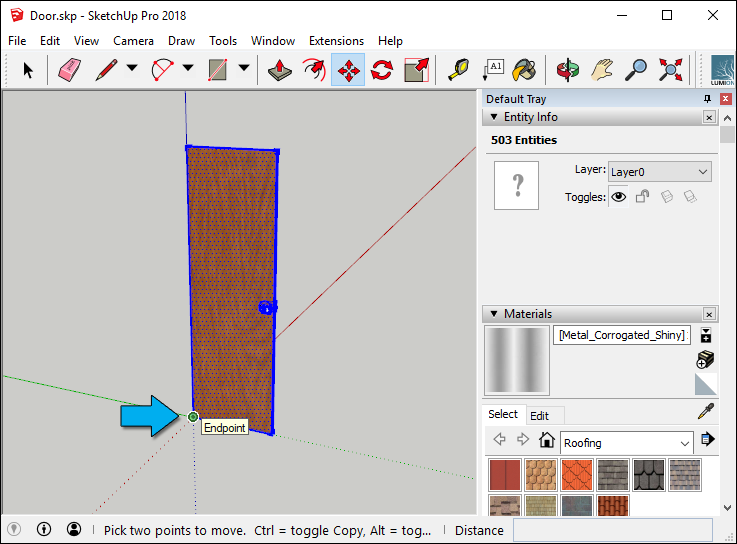Toggle the visibility eye in Entity Info
This screenshot has width=737, height=544.
click(x=619, y=198)
